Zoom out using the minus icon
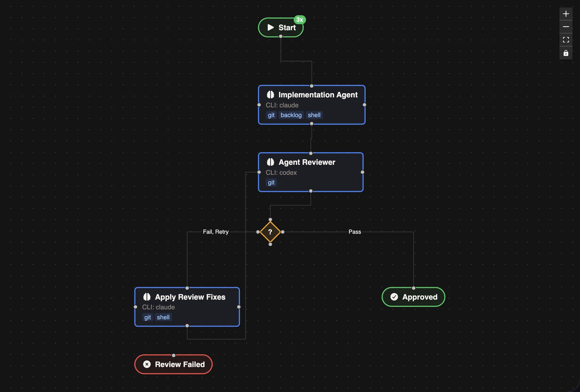 [565, 27]
